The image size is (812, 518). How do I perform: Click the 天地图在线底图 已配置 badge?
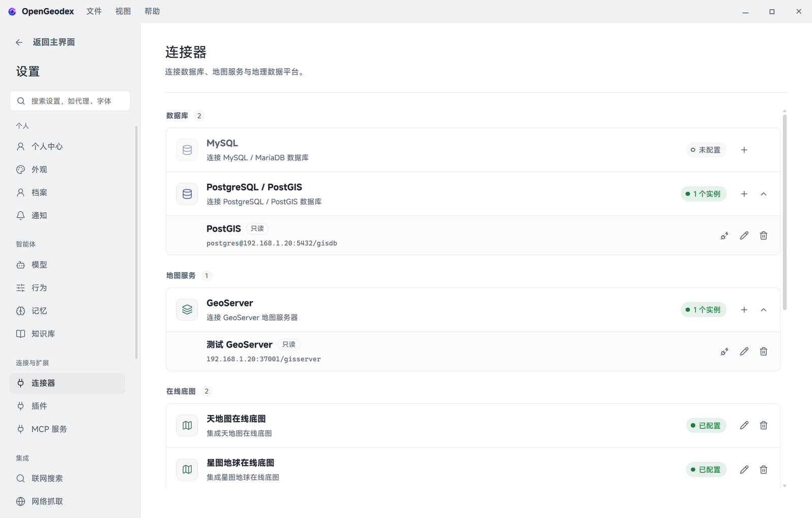click(x=706, y=425)
